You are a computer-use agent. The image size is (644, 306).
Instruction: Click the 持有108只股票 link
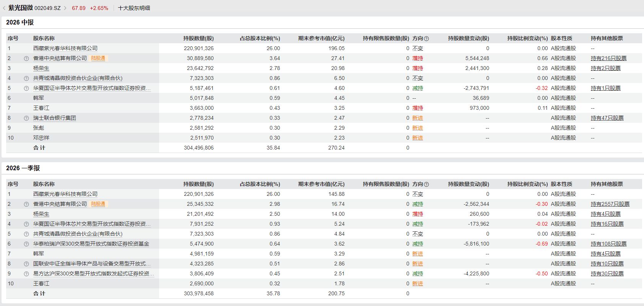pyautogui.click(x=608, y=244)
